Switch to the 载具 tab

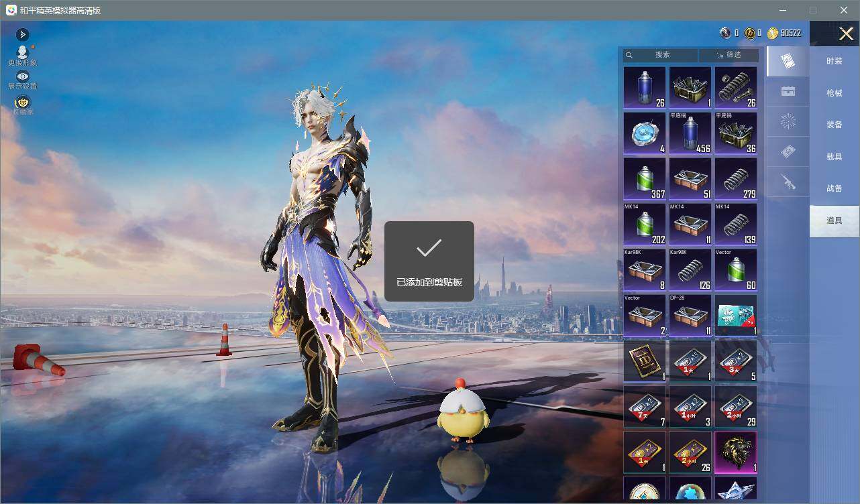click(x=835, y=157)
